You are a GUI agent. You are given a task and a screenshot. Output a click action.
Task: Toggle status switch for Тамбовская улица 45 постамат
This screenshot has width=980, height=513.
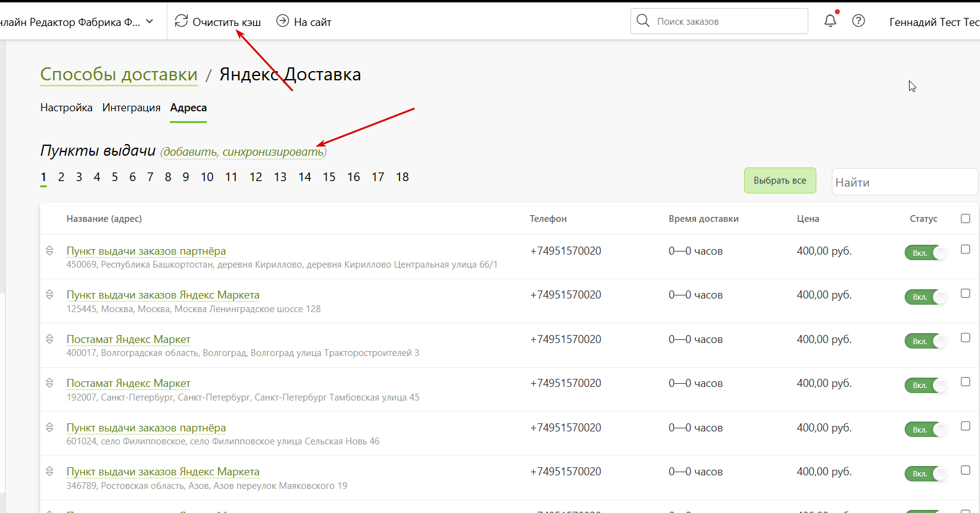[x=926, y=385]
